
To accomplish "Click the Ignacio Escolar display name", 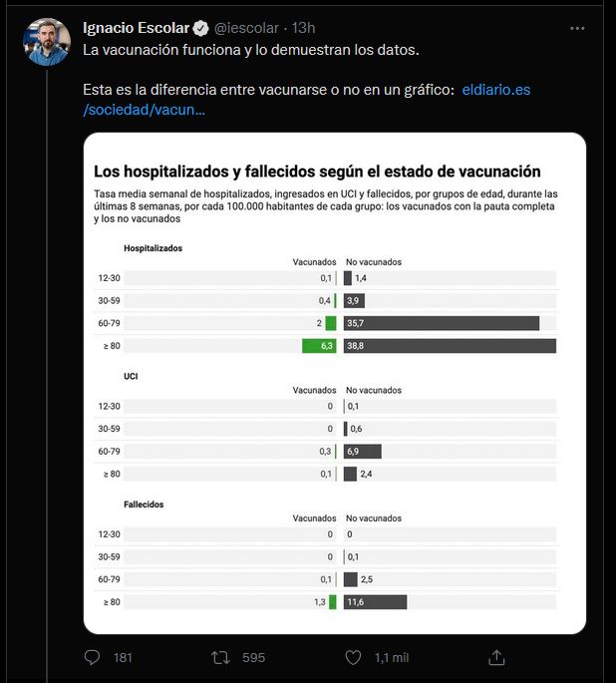I will [136, 28].
